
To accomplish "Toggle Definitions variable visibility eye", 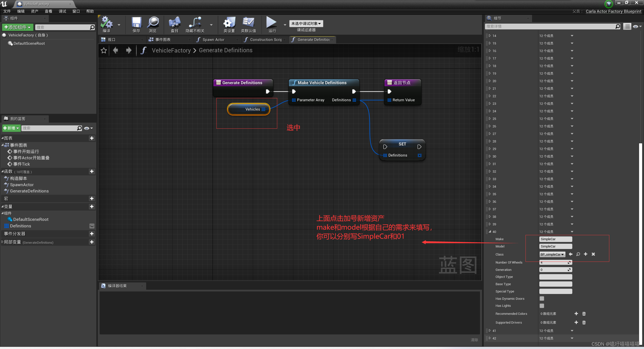I will (x=92, y=226).
